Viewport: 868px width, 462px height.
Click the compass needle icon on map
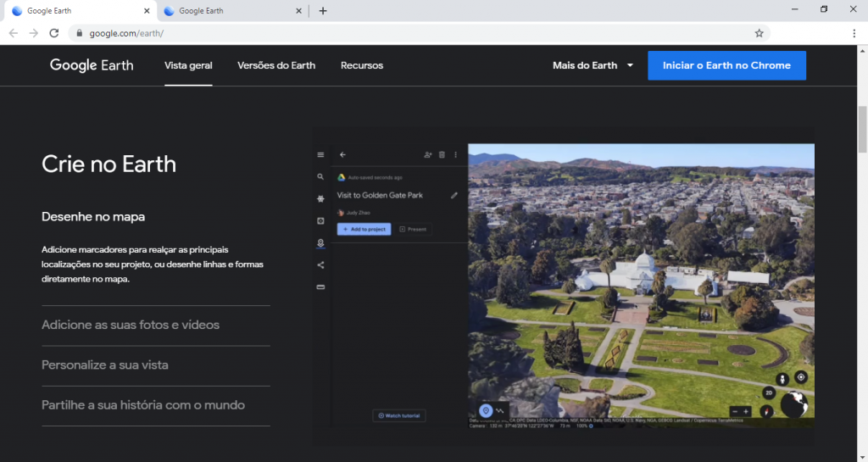click(766, 411)
